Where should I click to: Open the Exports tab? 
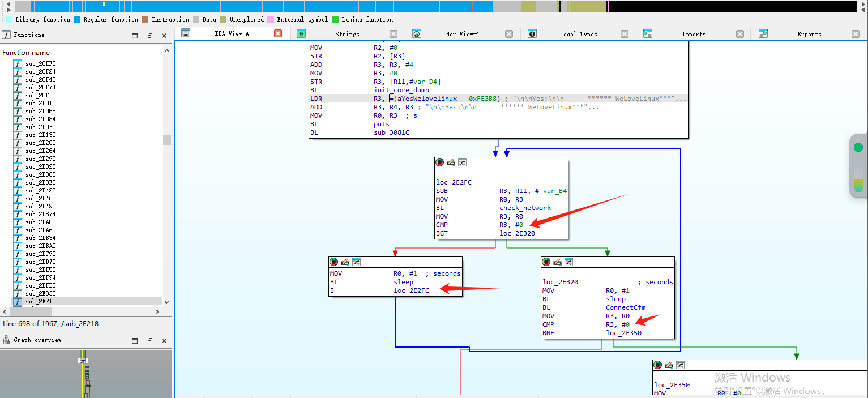pos(809,34)
